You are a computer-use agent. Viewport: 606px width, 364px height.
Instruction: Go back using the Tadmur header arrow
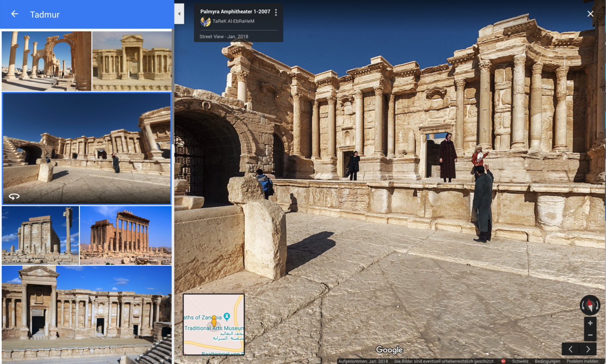(x=15, y=14)
